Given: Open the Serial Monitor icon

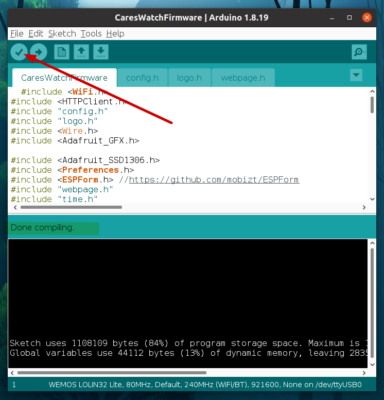Looking at the screenshot, I should point(359,52).
